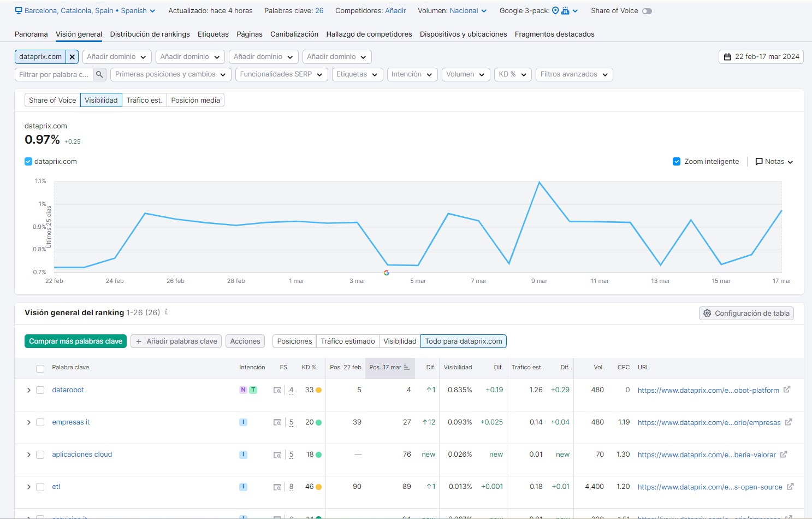This screenshot has width=812, height=519.
Task: Open external link for datarobot URL
Action: point(787,390)
